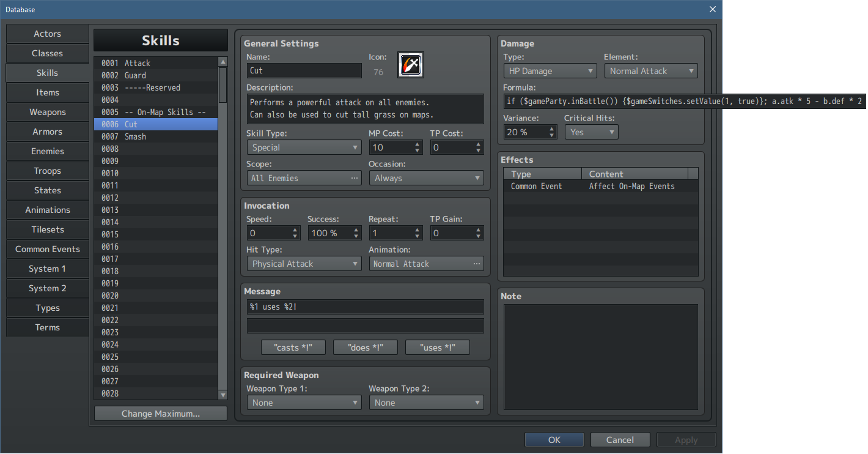Switch to the System 1 tab
868x454 pixels.
[x=48, y=269]
